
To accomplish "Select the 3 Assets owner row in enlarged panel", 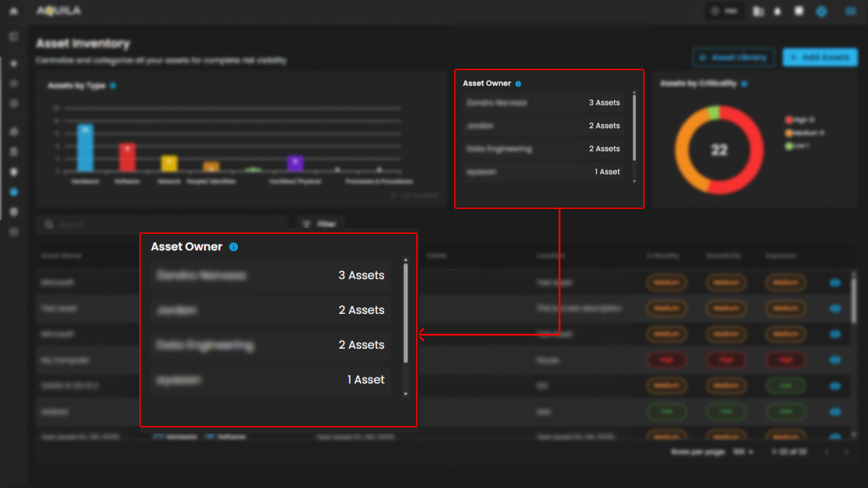I will click(270, 275).
